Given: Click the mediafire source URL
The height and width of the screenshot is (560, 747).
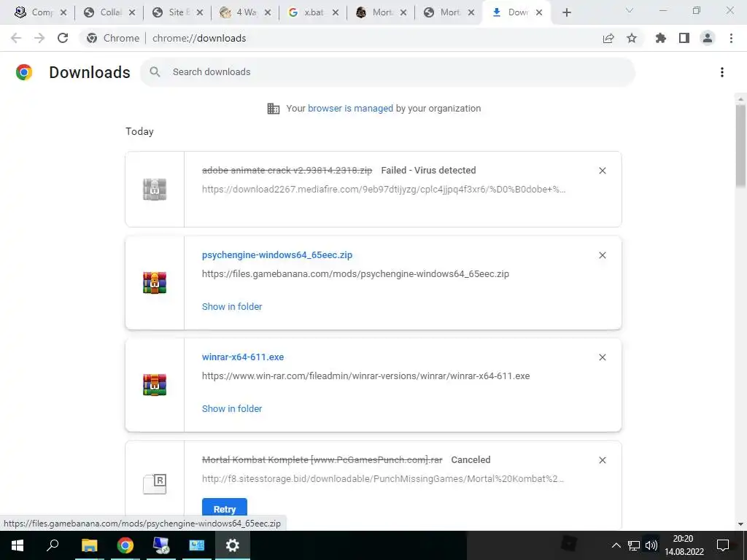Looking at the screenshot, I should 384,189.
